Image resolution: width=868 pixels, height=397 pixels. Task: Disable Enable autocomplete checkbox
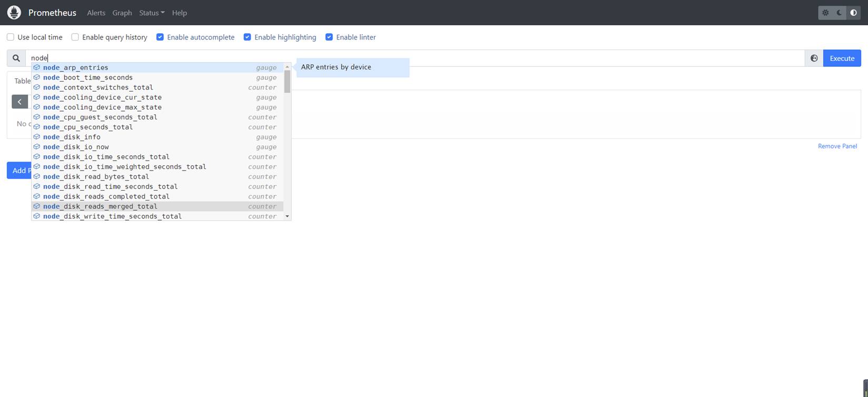160,37
